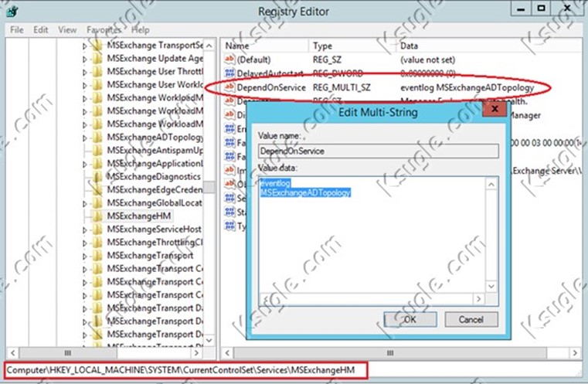Click folder icon of MSExchangeApplicationL key
This screenshot has width=588, height=384.
tap(97, 164)
